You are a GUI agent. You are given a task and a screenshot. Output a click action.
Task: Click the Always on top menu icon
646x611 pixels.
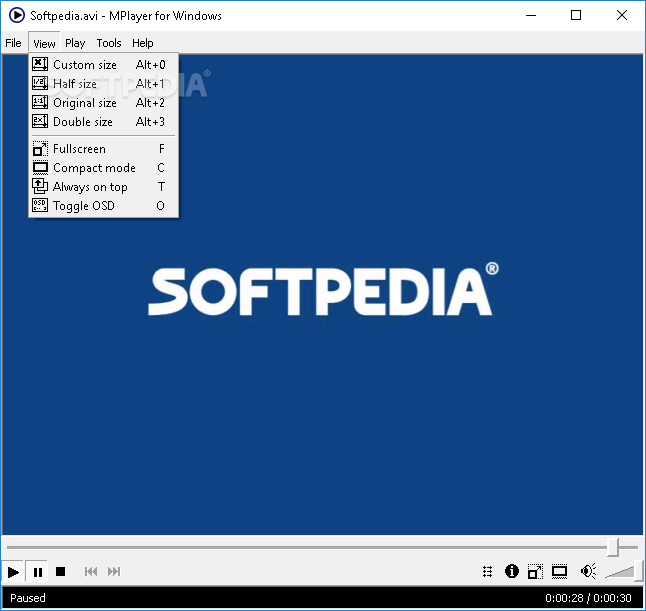coord(40,186)
